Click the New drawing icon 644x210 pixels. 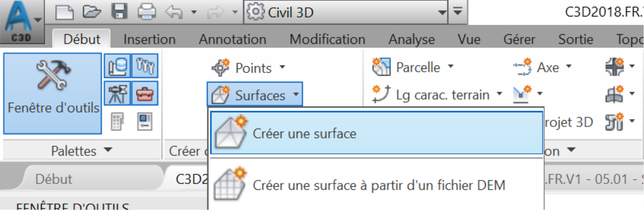click(x=64, y=12)
